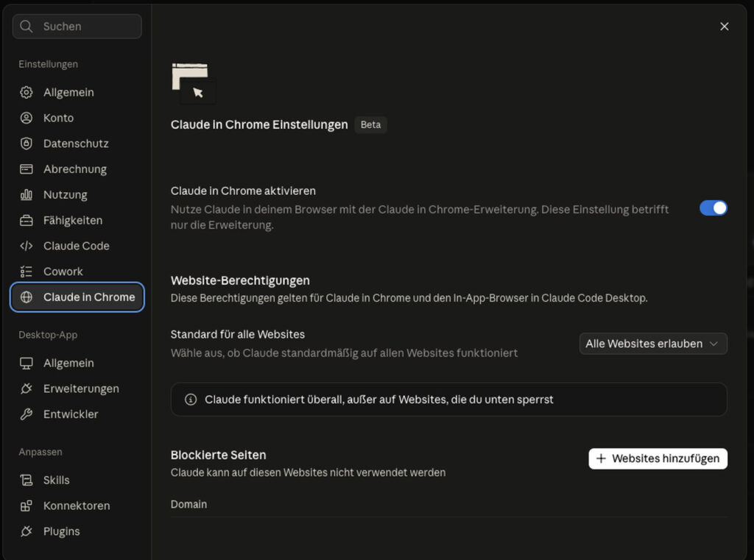
Task: Open Skills under Anpassen
Action: pyautogui.click(x=77, y=480)
